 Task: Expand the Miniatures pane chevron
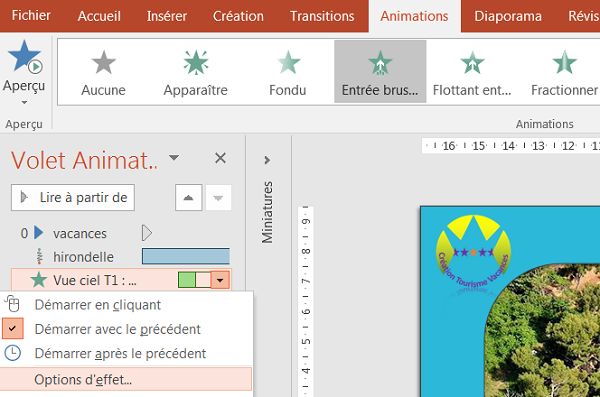tap(267, 160)
